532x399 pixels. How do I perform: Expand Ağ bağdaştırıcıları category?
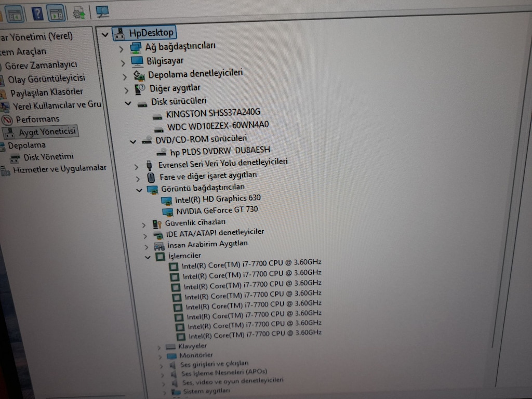tap(121, 49)
